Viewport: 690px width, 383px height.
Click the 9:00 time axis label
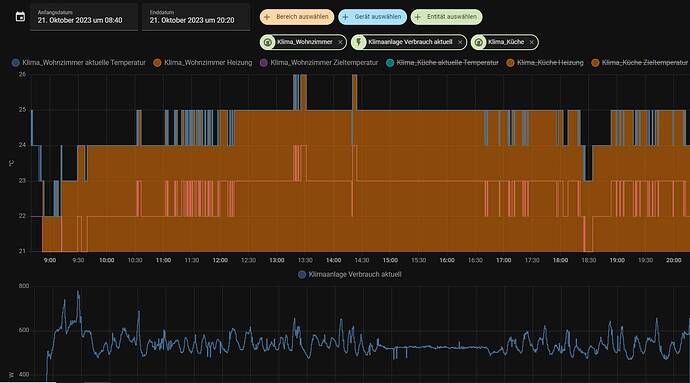click(x=50, y=261)
